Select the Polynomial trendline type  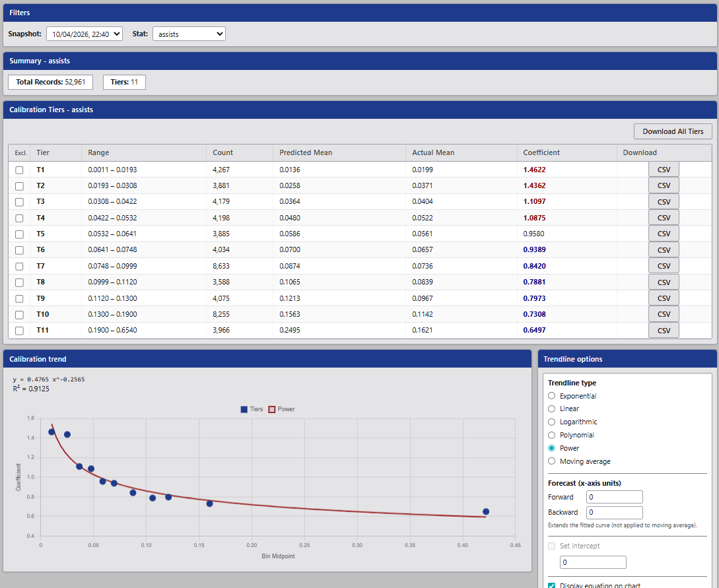click(552, 435)
